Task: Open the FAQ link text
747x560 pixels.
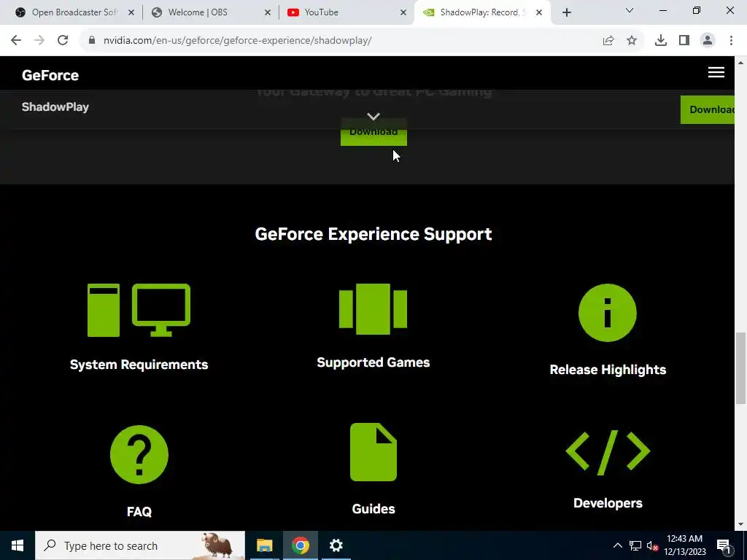Action: coord(139,511)
